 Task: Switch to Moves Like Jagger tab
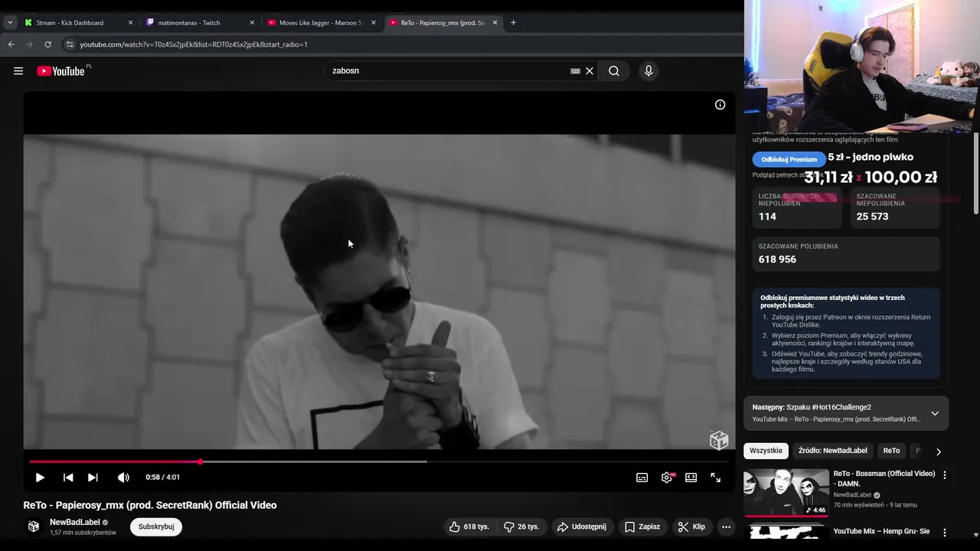(x=320, y=23)
